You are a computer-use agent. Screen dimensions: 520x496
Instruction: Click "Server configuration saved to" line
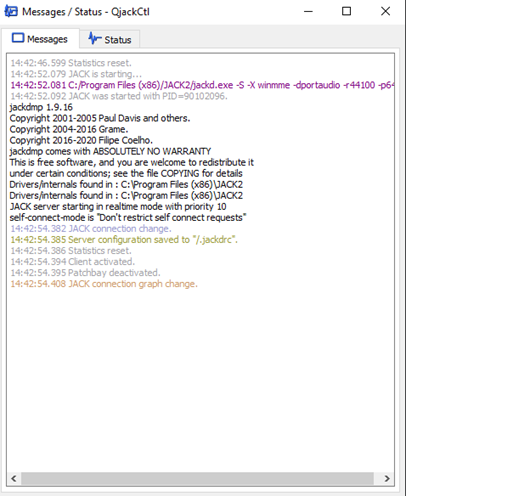click(124, 239)
